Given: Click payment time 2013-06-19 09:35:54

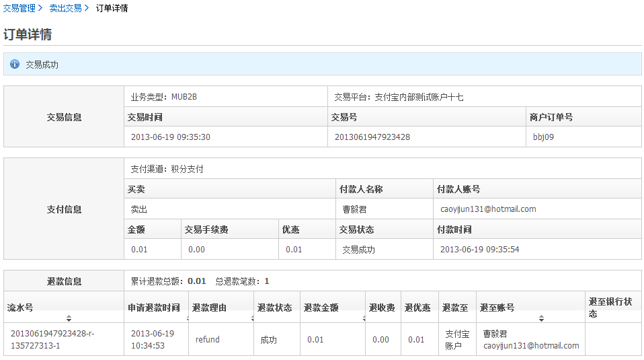Looking at the screenshot, I should pos(479,249).
